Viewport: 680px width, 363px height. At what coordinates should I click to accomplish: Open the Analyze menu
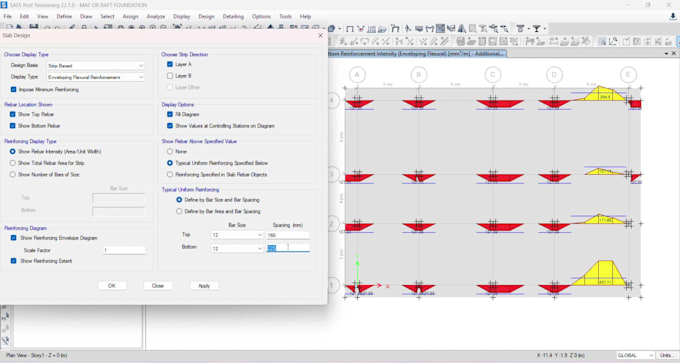[x=156, y=16]
